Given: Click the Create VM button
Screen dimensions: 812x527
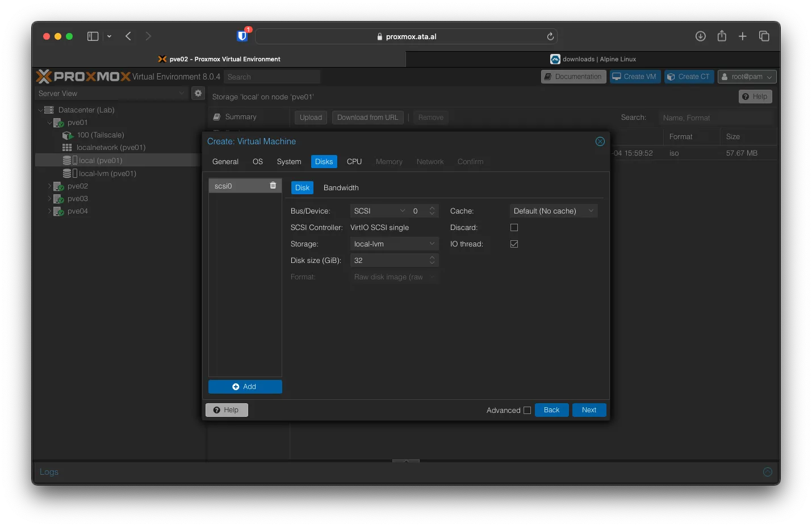Looking at the screenshot, I should point(635,77).
